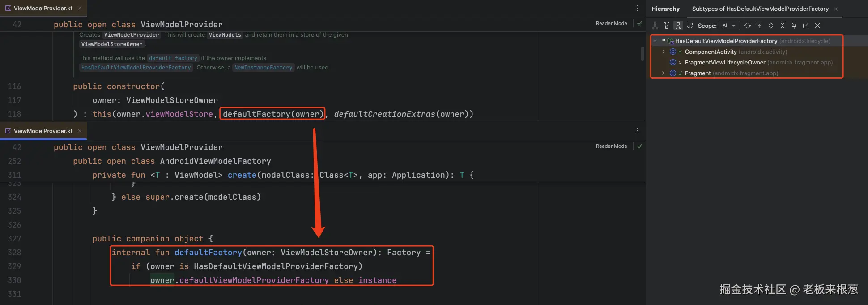
Task: Close the bottom ViewModelProvider.kt tab
Action: [x=80, y=131]
